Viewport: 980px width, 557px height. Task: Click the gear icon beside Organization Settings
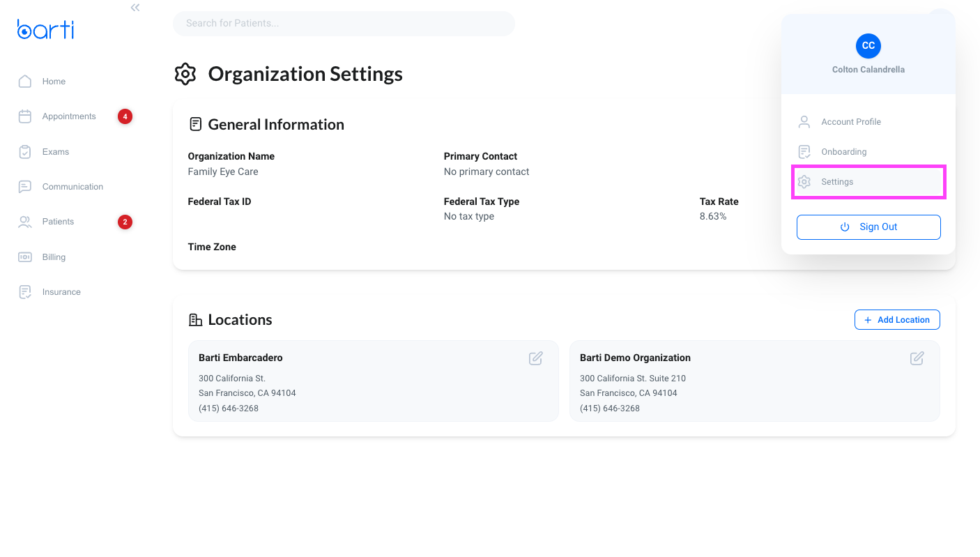[x=185, y=74]
